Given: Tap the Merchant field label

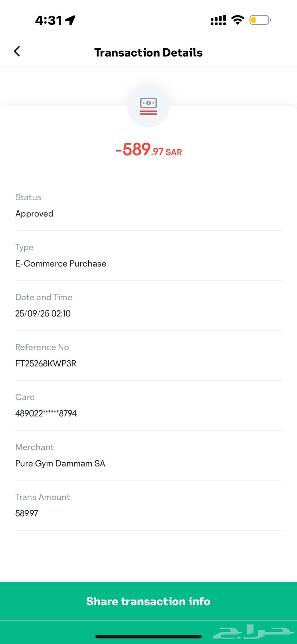Looking at the screenshot, I should (34, 447).
